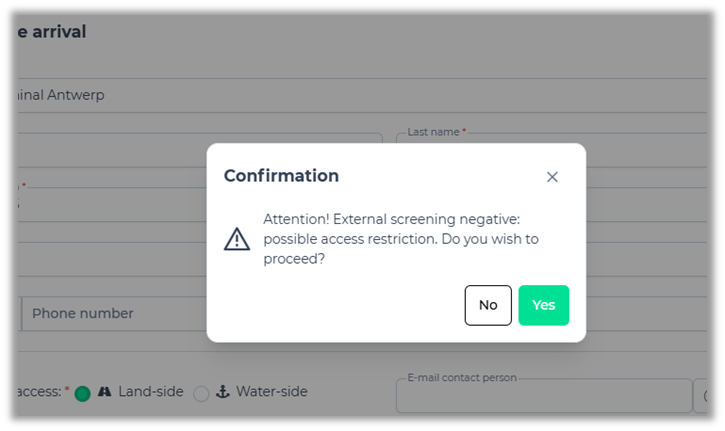The image size is (725, 431).
Task: Click the Water-side label text
Action: click(271, 392)
